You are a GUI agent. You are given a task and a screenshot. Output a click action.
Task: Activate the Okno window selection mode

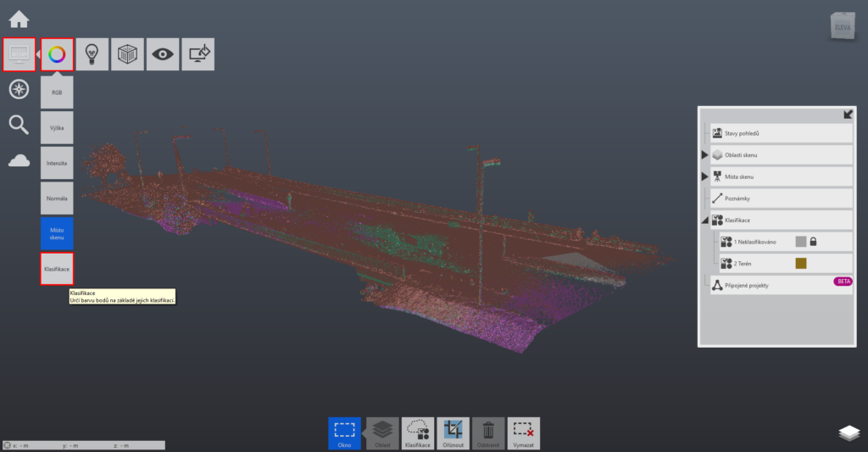(x=344, y=432)
